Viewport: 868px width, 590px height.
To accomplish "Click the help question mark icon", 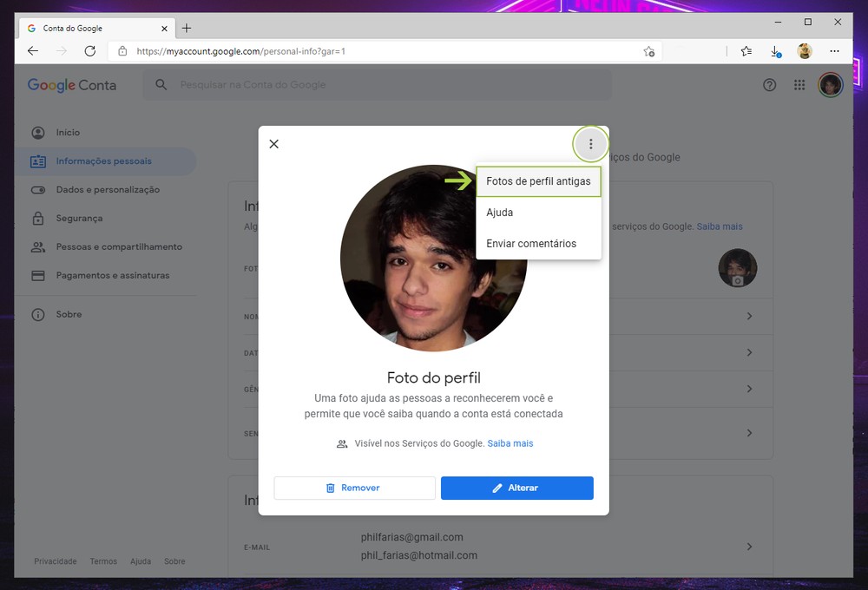I will [769, 85].
